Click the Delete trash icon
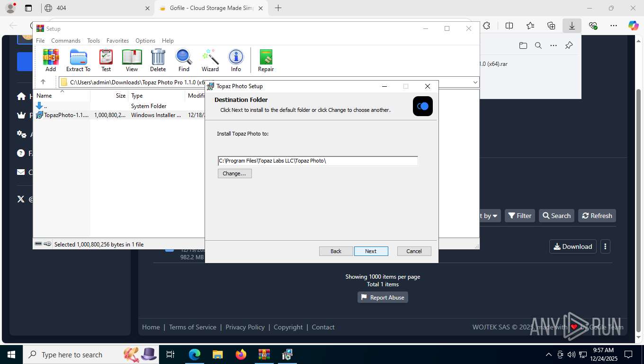644x364 pixels. pos(158,60)
